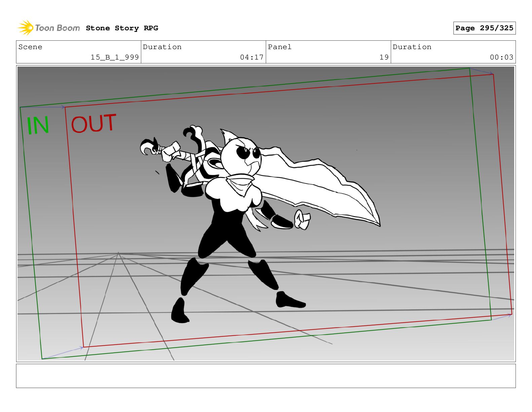532x412 pixels.
Task: Click the empty notes box below panel
Action: [266, 376]
